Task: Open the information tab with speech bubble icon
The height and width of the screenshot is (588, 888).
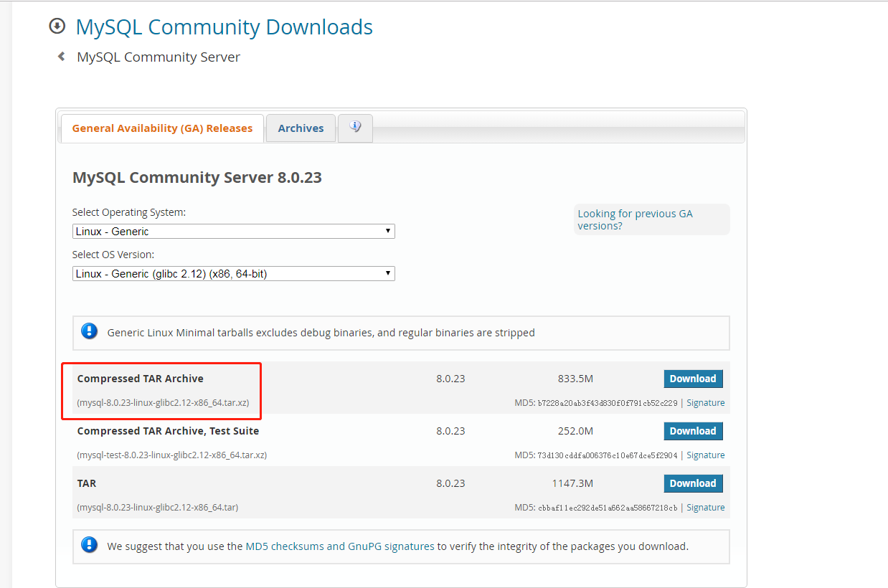Action: pyautogui.click(x=355, y=128)
